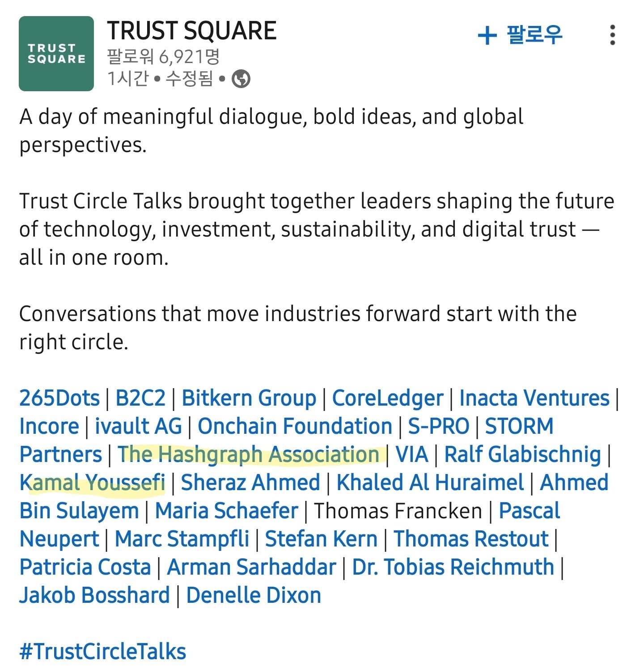Go to the CoreLedger page link
The height and width of the screenshot is (669, 644).
(x=387, y=398)
